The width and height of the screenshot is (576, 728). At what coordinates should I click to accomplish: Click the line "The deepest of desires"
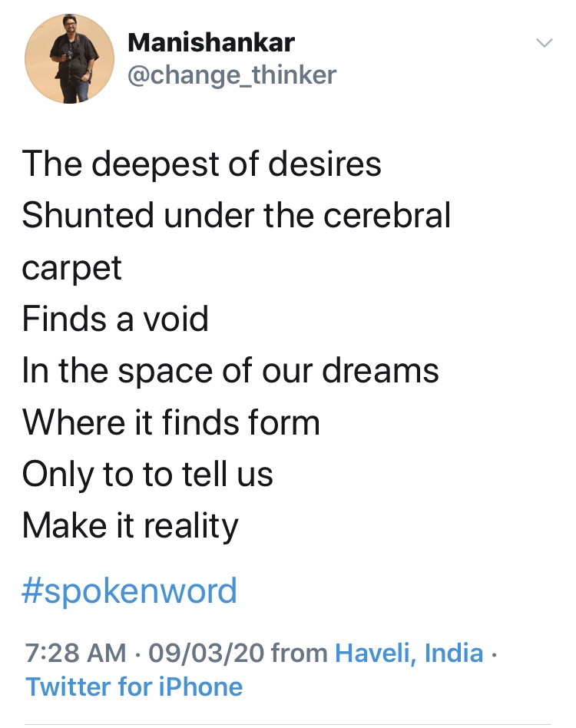click(x=201, y=164)
